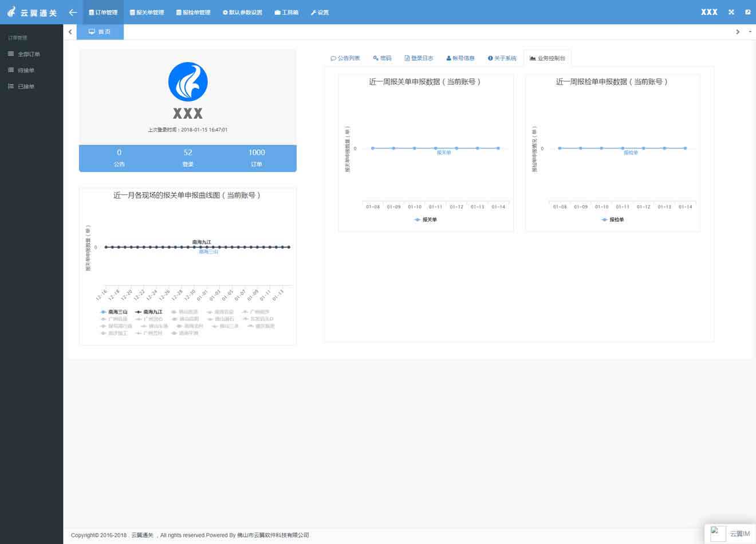Image resolution: width=756 pixels, height=544 pixels.
Task: Click the open-in-new-window icon at top right
Action: [747, 12]
